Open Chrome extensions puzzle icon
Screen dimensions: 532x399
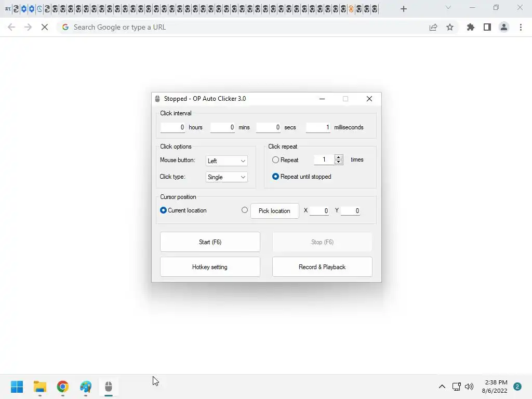471,27
